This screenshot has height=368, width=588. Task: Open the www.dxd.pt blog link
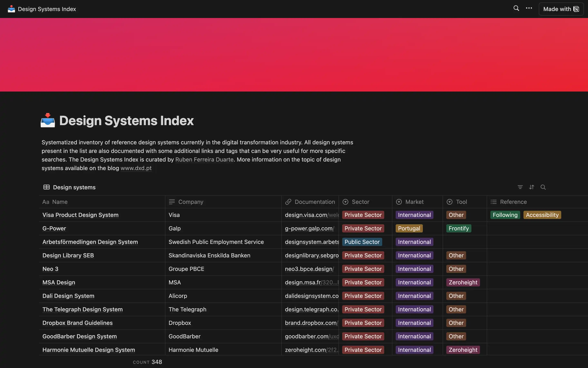[136, 168]
